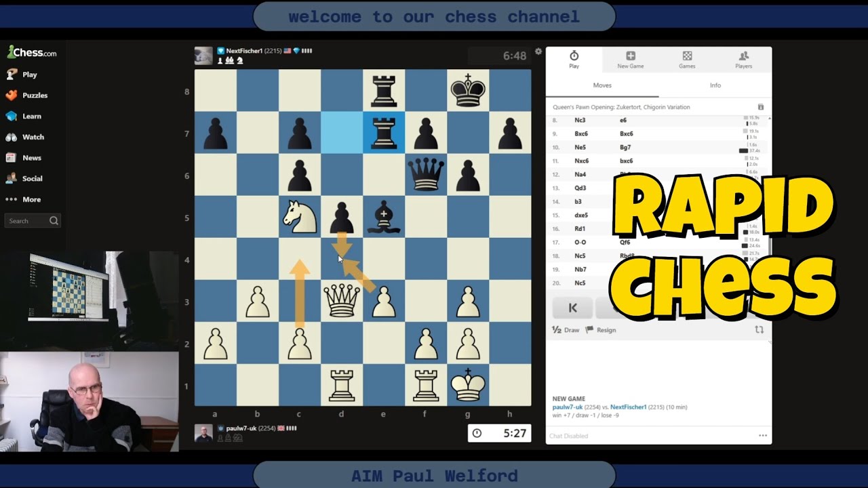
Task: Click the sidebar Search field
Action: (33, 221)
